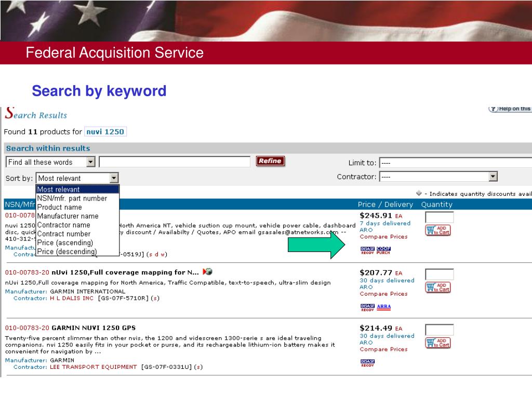The image size is (532, 399).
Task: Select 'Contract number' sort option
Action: tap(77, 234)
